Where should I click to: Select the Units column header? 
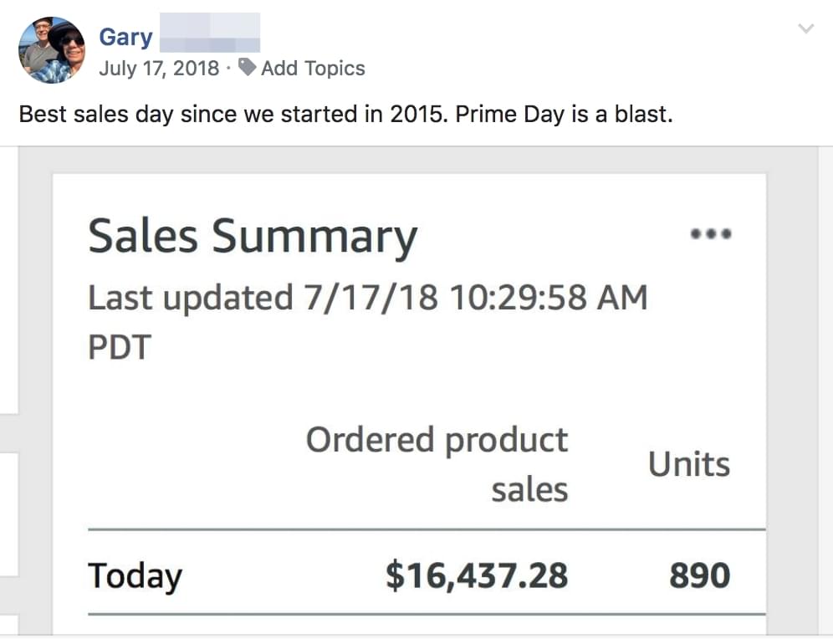click(x=688, y=464)
